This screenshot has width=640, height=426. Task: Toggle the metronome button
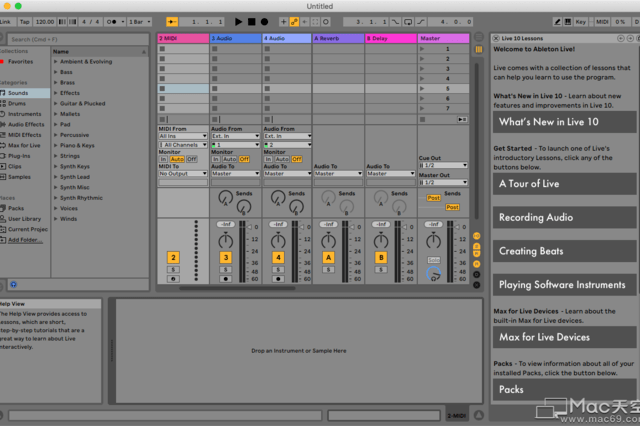pyautogui.click(x=111, y=22)
